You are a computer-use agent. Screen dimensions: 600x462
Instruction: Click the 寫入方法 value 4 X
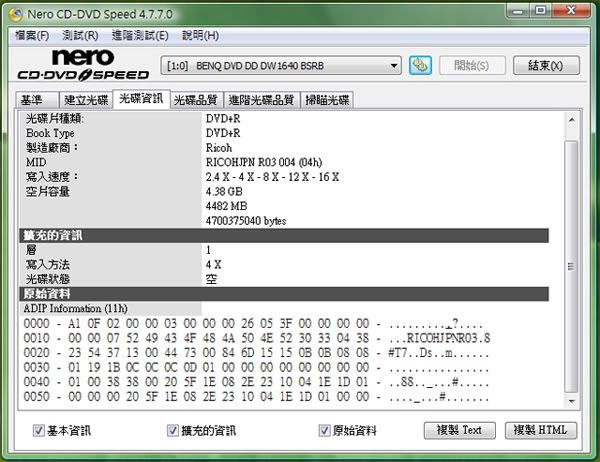point(214,264)
